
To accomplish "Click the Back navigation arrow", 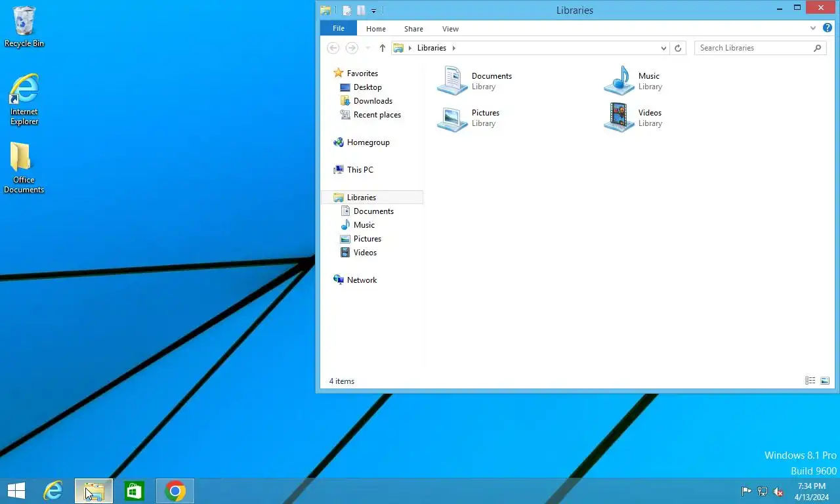I will pos(333,48).
